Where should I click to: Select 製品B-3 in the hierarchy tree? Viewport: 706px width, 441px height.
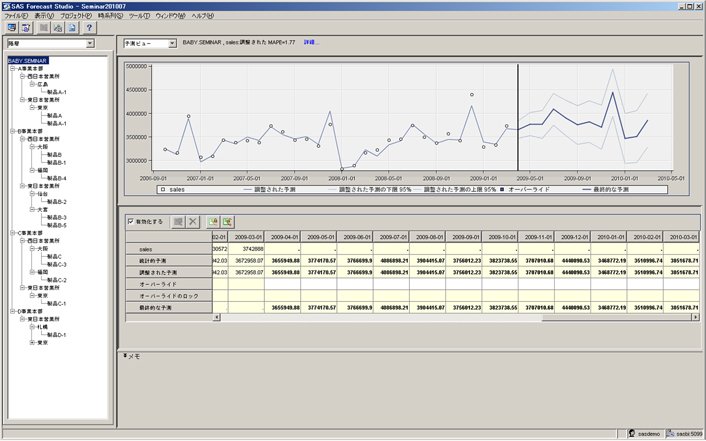coord(57,217)
